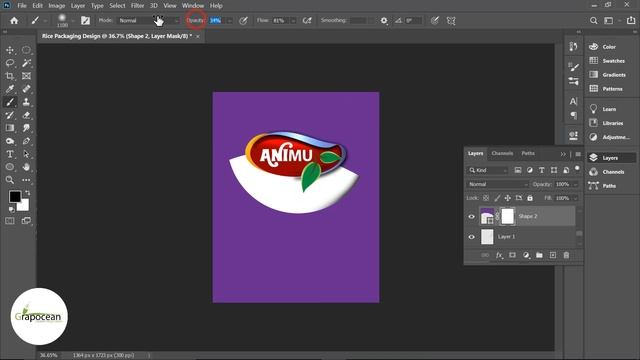Select the Shape 2 layer mask thumbnail
640x360 pixels.
click(x=507, y=216)
